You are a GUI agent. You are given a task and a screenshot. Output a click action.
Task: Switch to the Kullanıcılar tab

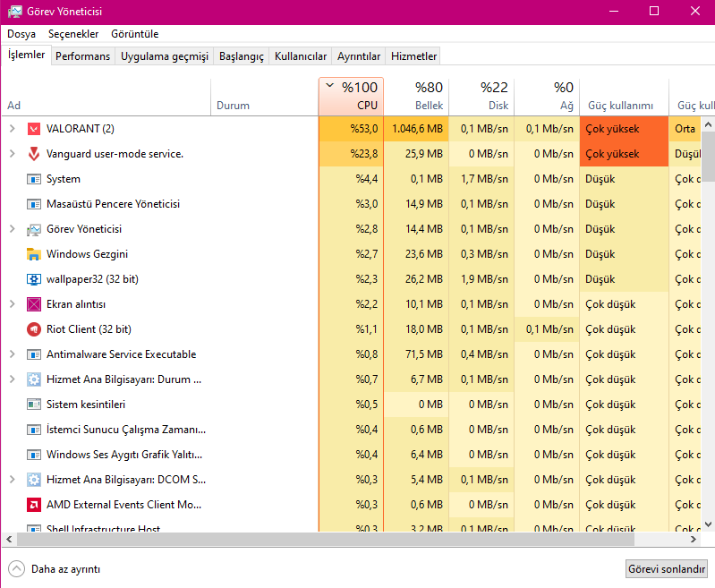point(301,56)
